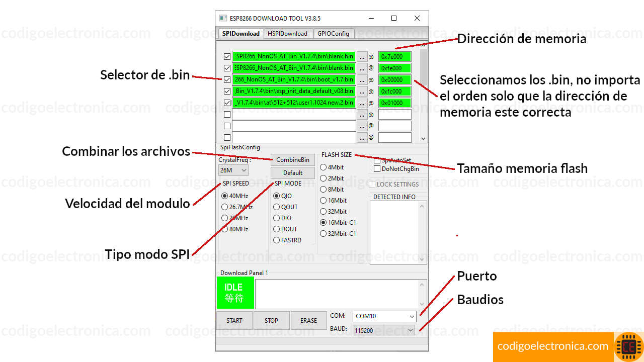
Task: Browse file for esp_init_data_default_v08.bin row
Action: click(x=362, y=91)
